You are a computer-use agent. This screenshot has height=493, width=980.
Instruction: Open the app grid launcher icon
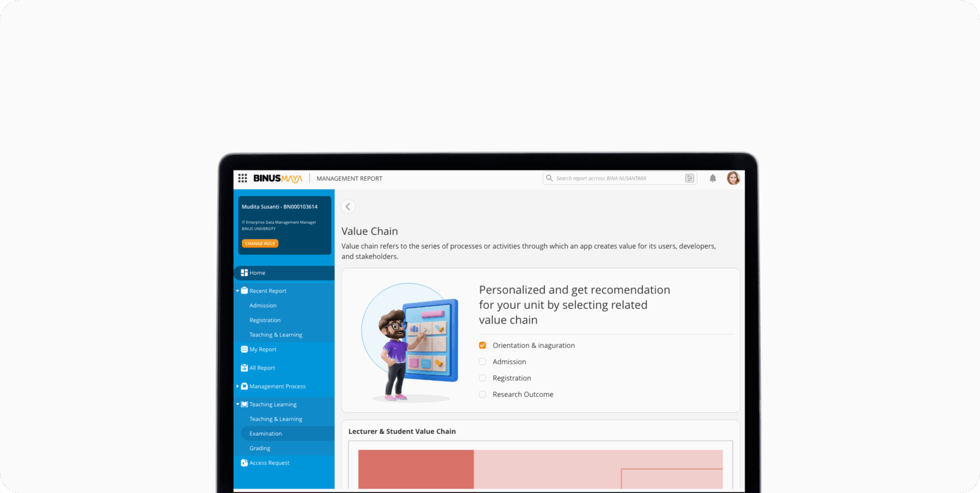[242, 178]
